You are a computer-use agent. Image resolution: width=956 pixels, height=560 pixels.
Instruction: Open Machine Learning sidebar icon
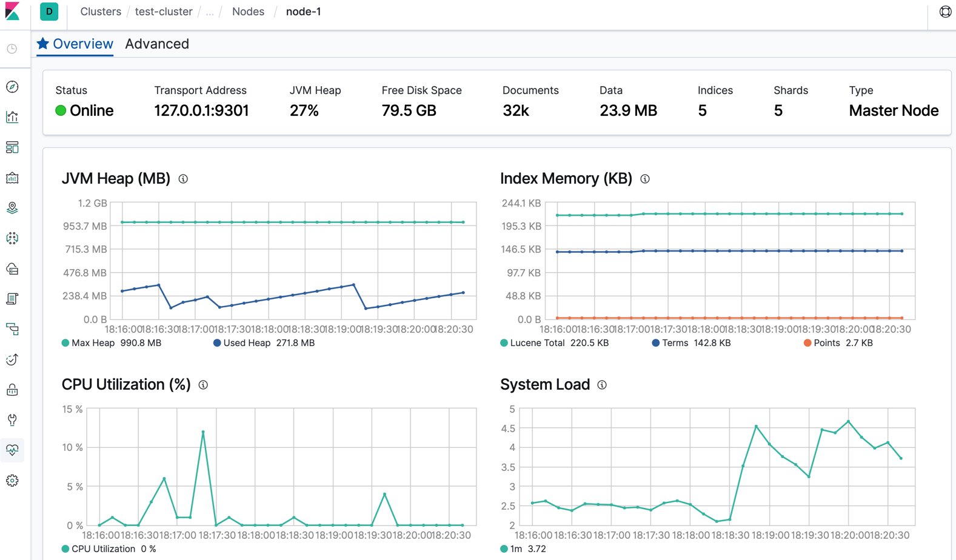click(x=12, y=238)
